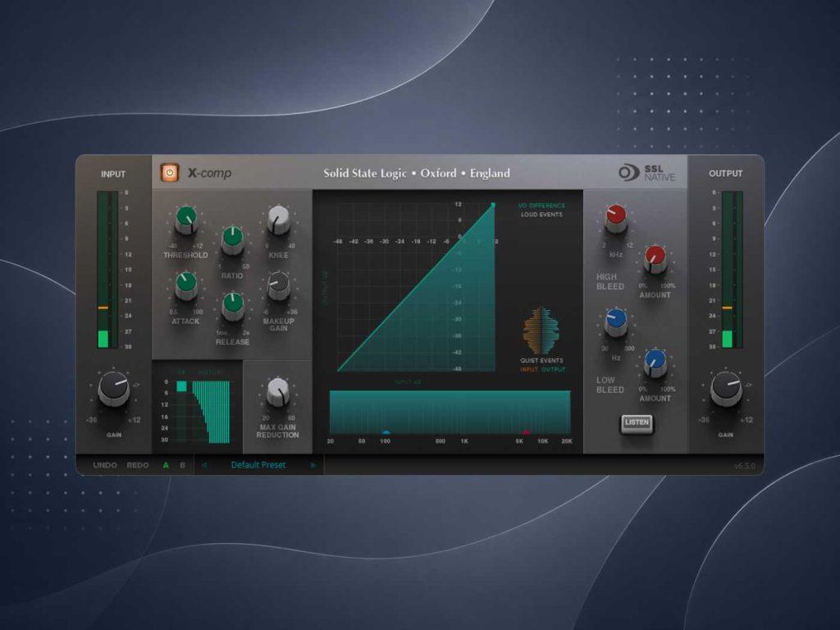Screen dimensions: 840x630
Task: Click the white Knee knob
Action: click(x=279, y=220)
